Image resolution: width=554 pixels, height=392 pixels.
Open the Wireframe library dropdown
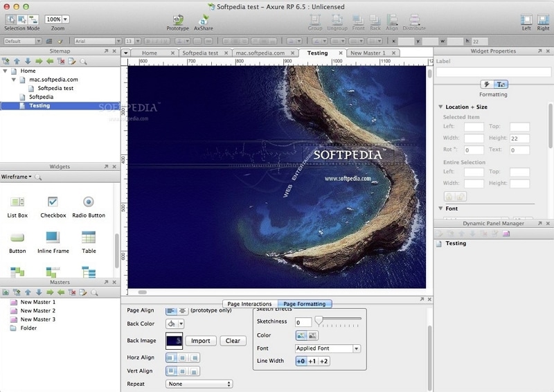[x=17, y=177]
